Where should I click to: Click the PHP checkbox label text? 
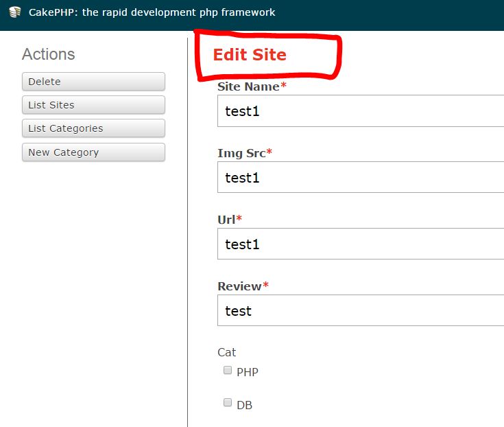[248, 372]
